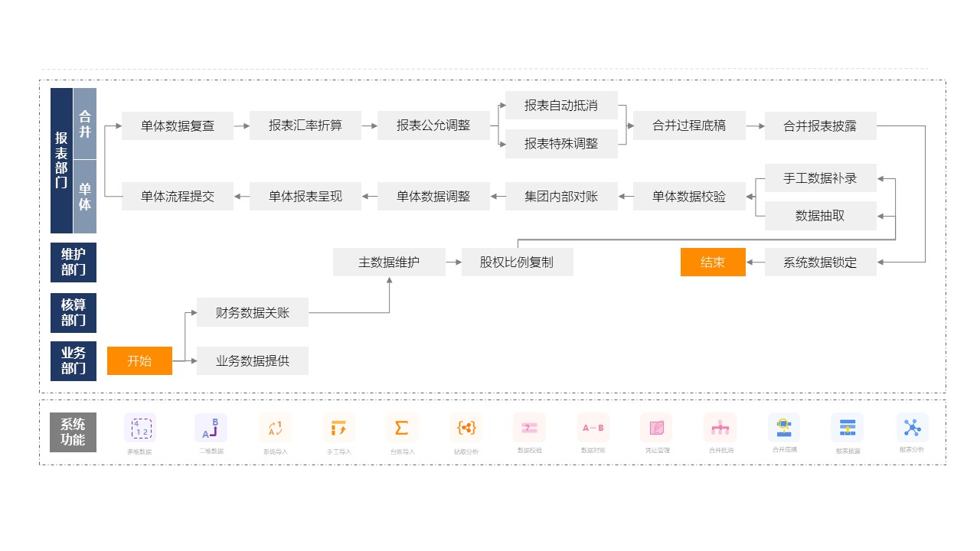Select the 数据对账 A–B icon
This screenshot has height=551, width=980.
click(593, 428)
